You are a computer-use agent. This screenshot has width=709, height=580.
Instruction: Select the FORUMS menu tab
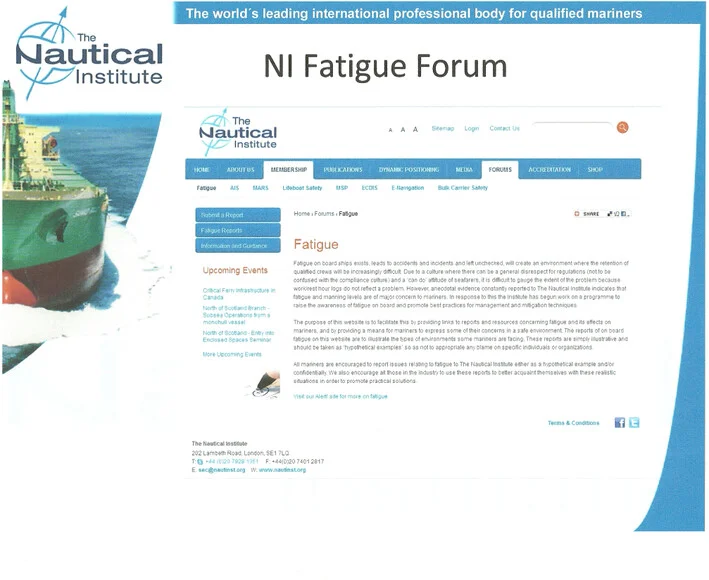pyautogui.click(x=500, y=170)
